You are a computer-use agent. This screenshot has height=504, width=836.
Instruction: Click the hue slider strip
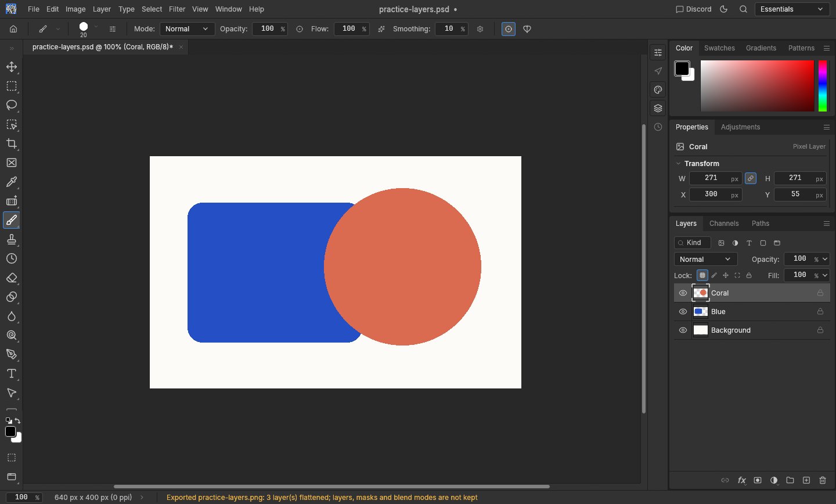(x=823, y=86)
